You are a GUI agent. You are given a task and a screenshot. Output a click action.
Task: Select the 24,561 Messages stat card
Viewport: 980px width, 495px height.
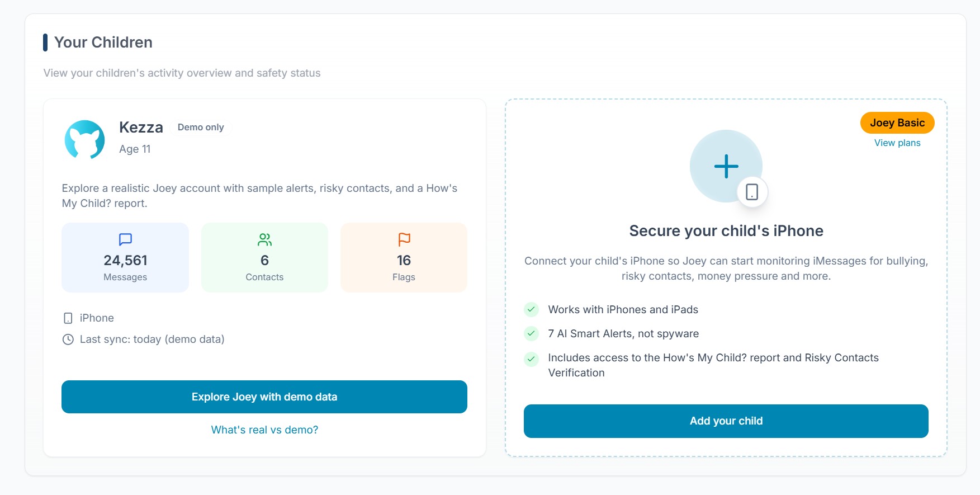tap(125, 257)
